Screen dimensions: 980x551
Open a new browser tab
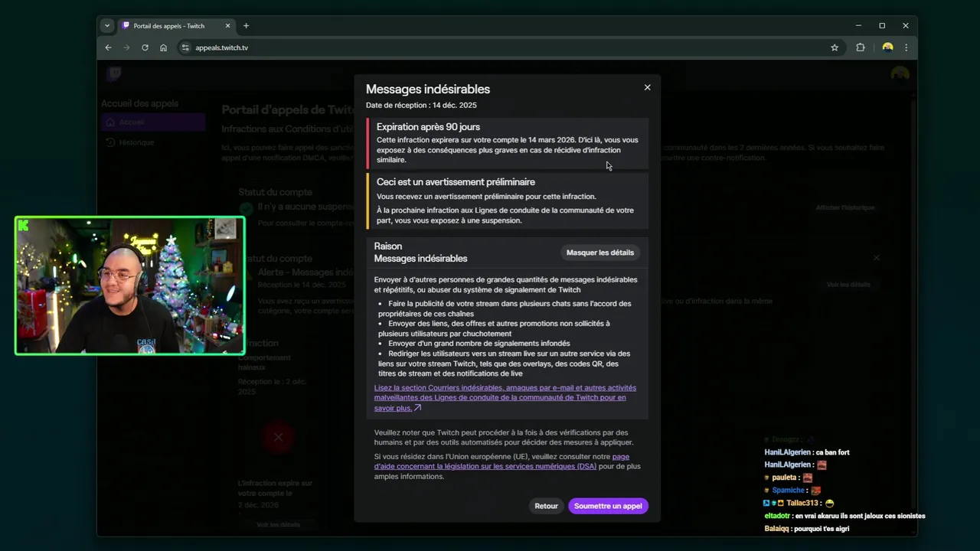[x=246, y=25]
